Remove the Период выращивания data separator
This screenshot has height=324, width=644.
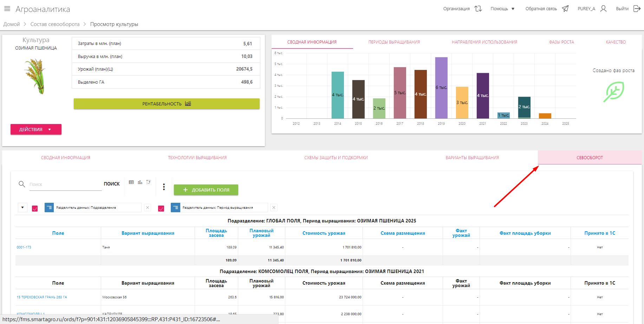(274, 208)
